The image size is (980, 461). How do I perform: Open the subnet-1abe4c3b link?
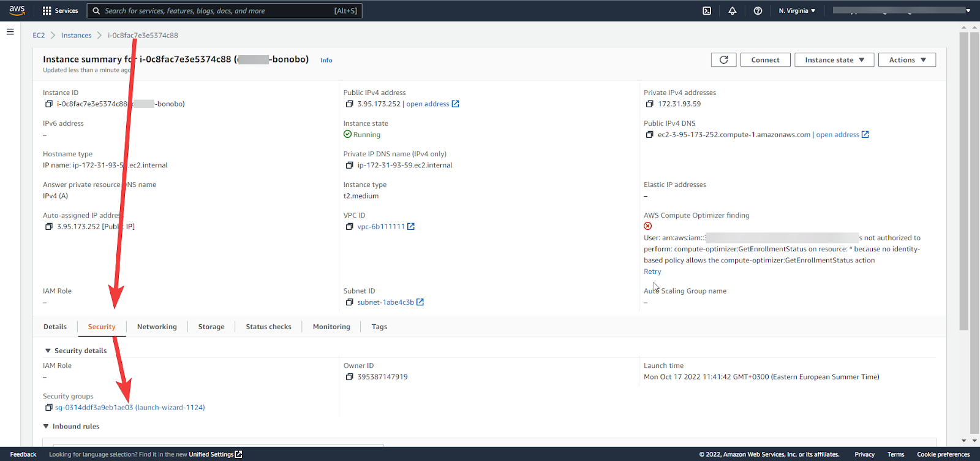pyautogui.click(x=386, y=302)
